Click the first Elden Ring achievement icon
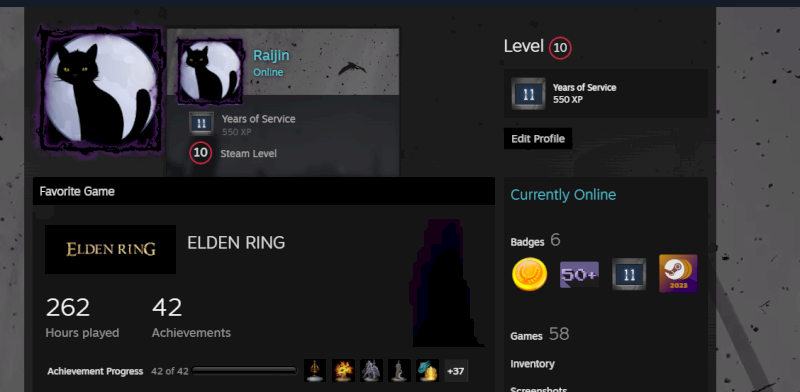 pos(315,371)
